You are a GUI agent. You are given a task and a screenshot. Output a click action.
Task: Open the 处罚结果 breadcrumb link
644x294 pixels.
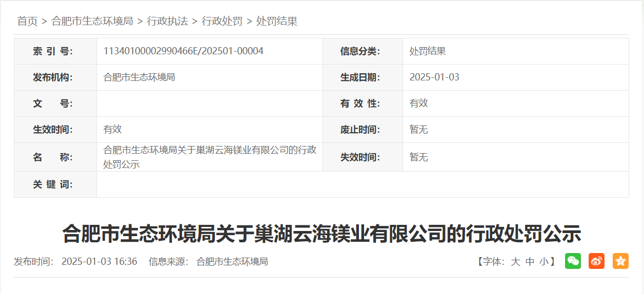(x=277, y=21)
